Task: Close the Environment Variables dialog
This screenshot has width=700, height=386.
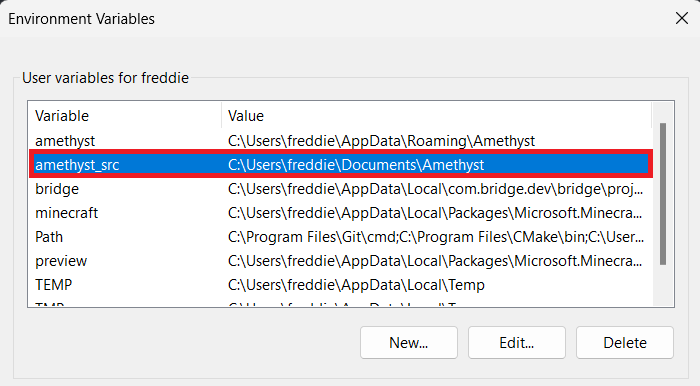Action: click(x=682, y=18)
